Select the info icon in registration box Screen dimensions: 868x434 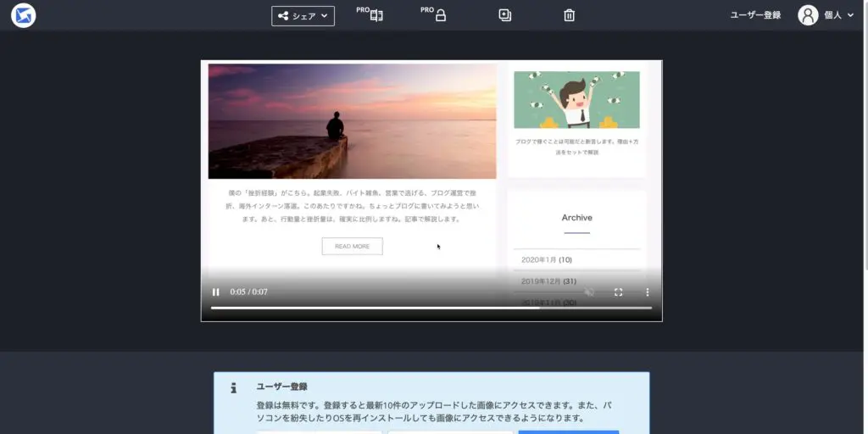coord(234,387)
